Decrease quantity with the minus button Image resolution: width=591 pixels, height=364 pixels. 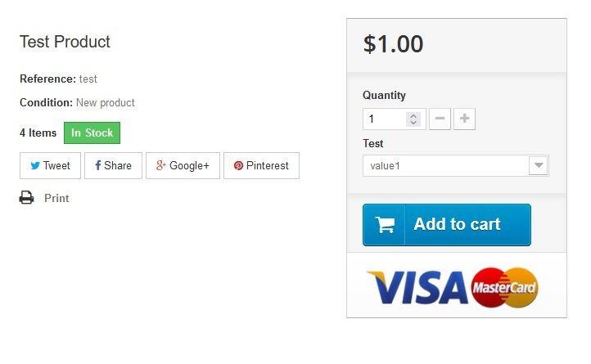click(x=440, y=119)
